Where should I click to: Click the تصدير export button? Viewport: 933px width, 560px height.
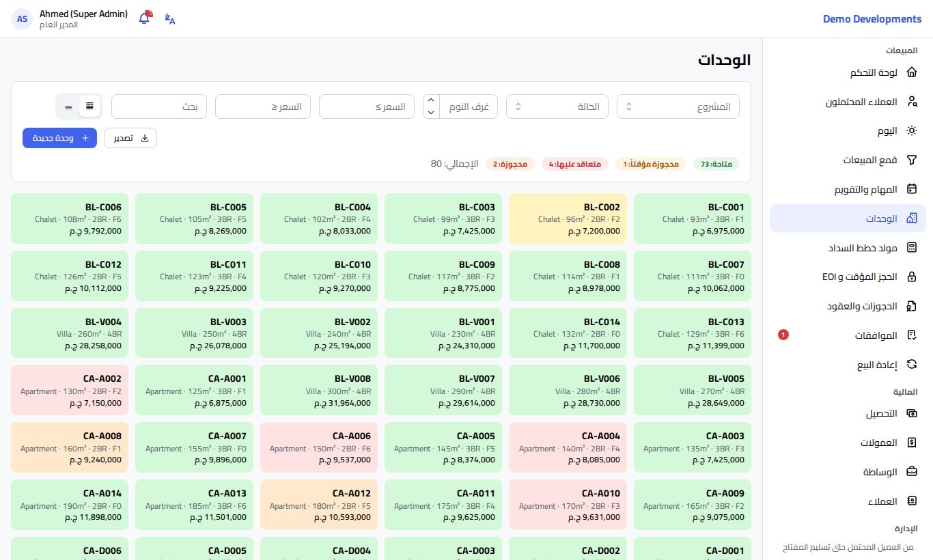point(130,138)
